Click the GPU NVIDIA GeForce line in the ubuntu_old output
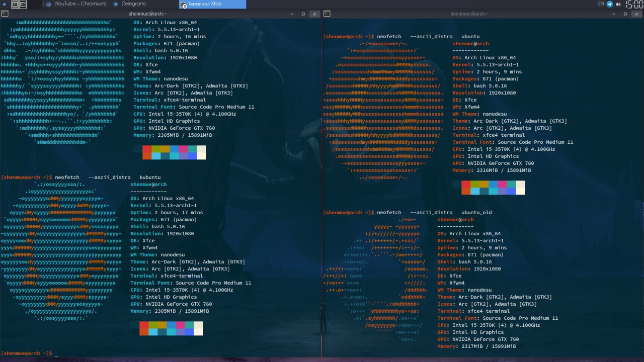The image size is (644, 362). [478, 339]
